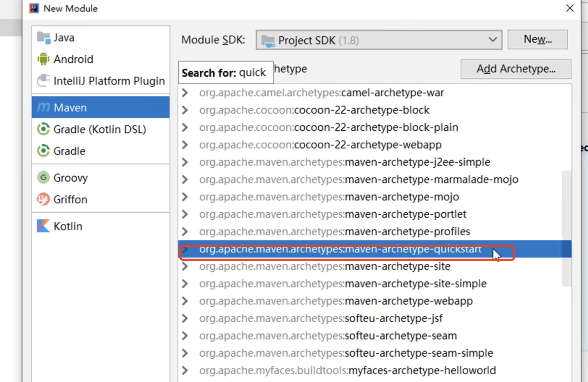This screenshot has height=382, width=588.
Task: Click the New... SDK button
Action: coord(537,40)
